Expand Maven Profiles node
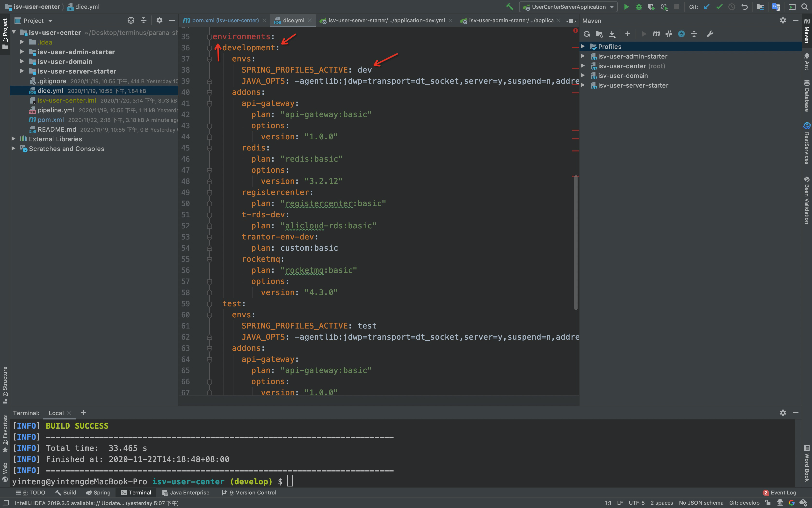Screen dimensions: 812x508 click(583, 46)
